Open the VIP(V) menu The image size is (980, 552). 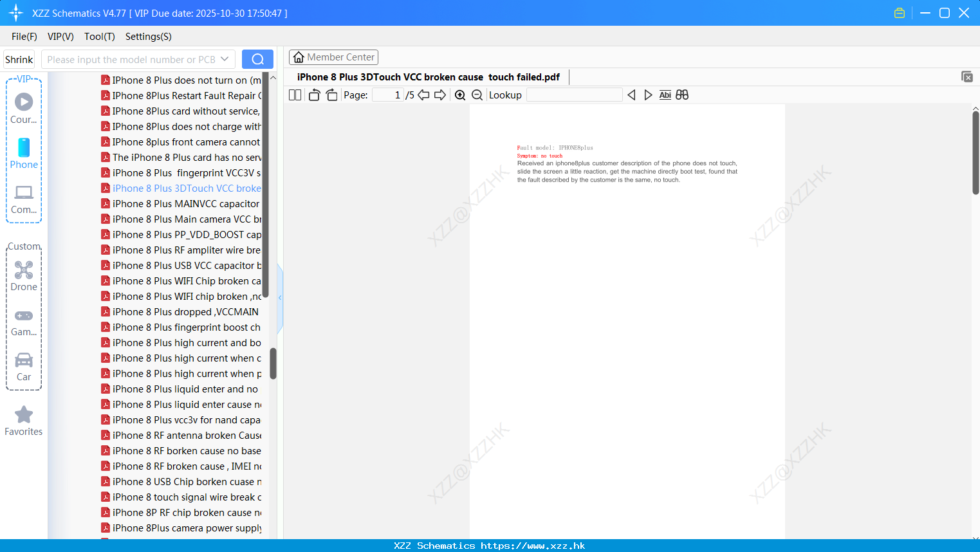click(60, 37)
